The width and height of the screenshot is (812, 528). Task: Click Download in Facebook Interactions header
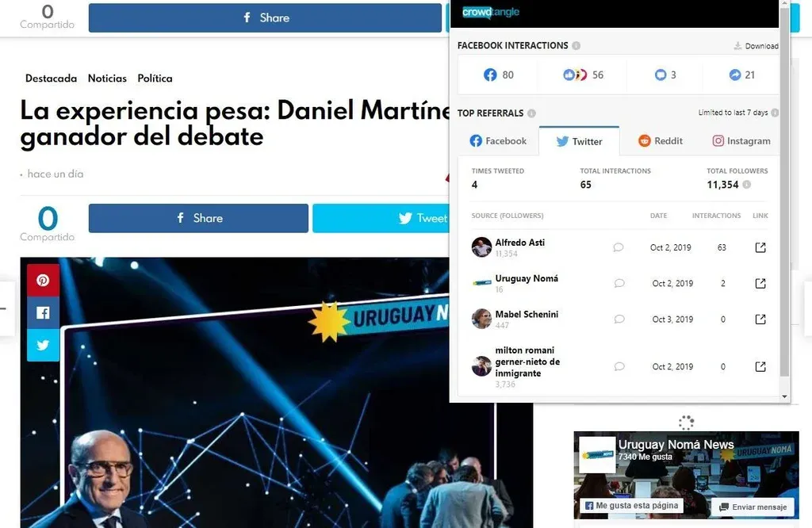(756, 46)
